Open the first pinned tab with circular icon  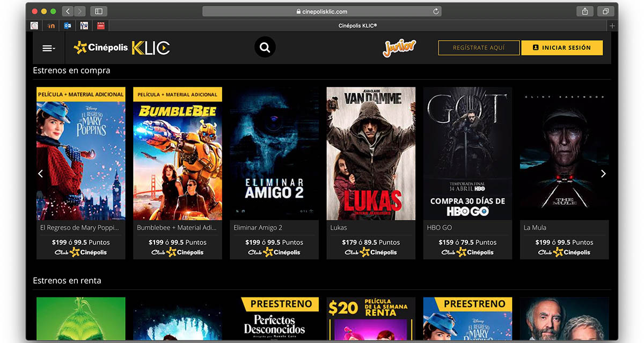[x=35, y=25]
